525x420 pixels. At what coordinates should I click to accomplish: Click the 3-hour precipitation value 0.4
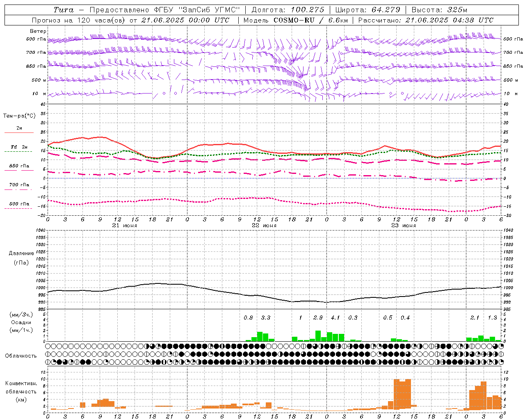[405, 317]
